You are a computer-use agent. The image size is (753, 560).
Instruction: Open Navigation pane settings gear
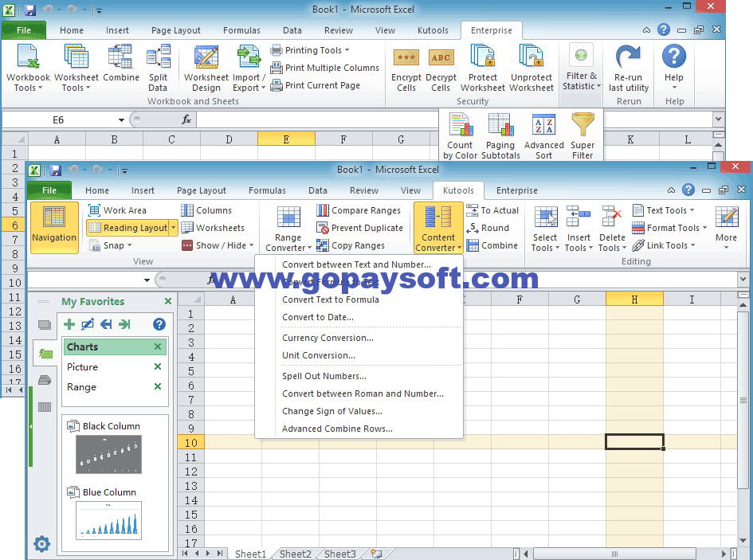point(41,544)
